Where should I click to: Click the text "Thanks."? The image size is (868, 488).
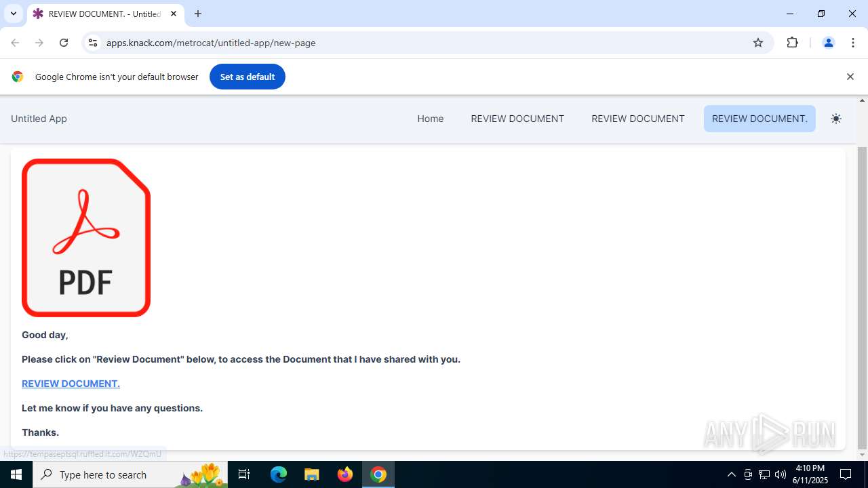tap(40, 432)
